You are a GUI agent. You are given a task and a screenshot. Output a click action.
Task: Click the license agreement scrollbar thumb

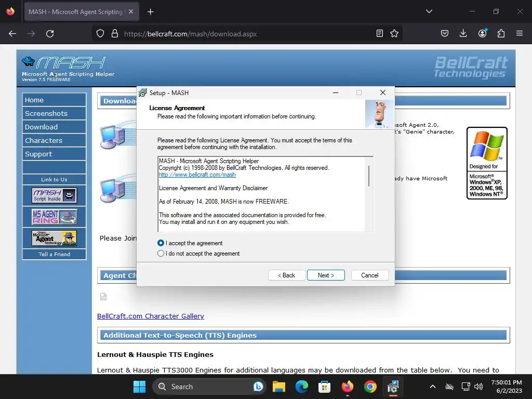tap(369, 176)
